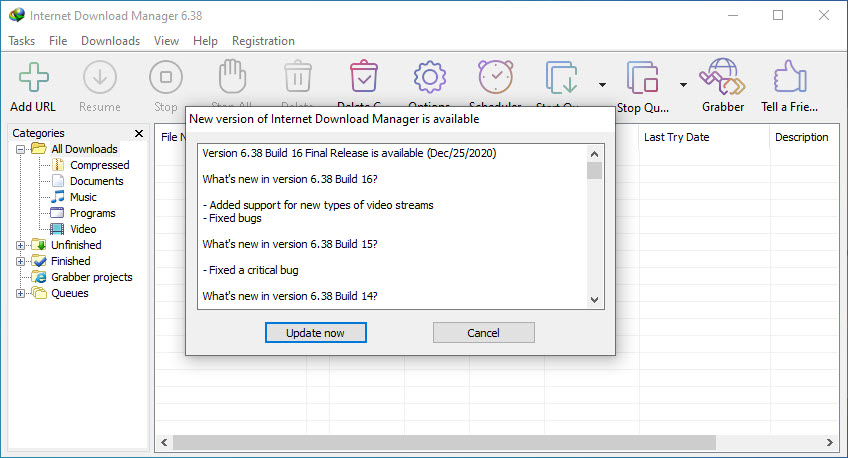This screenshot has width=848, height=458.
Task: Select the Unfinished downloads folder
Action: (76, 245)
